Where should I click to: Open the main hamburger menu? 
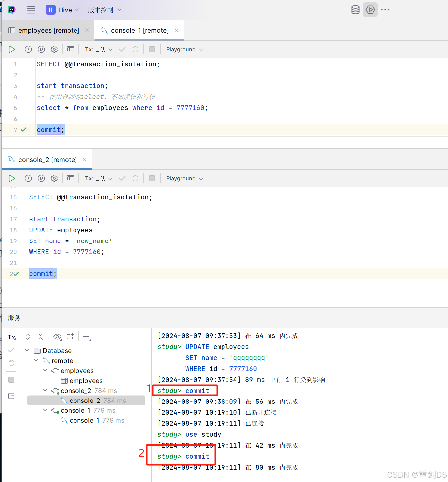coord(31,10)
